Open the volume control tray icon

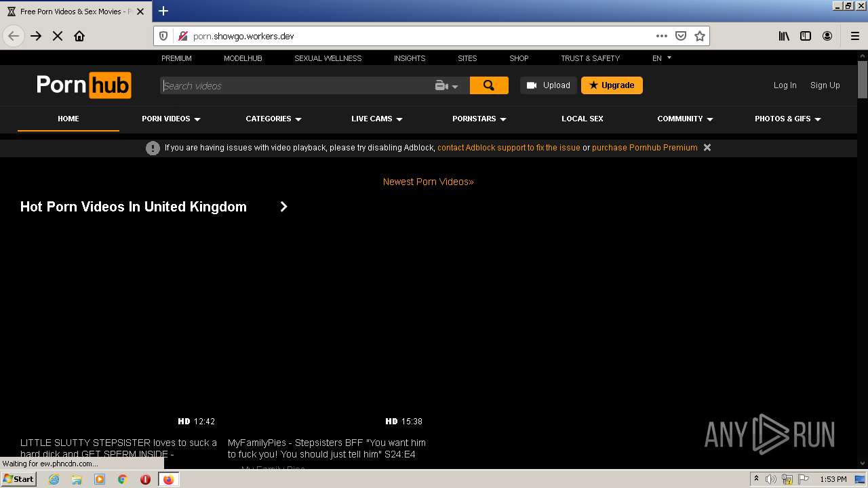[771, 479]
